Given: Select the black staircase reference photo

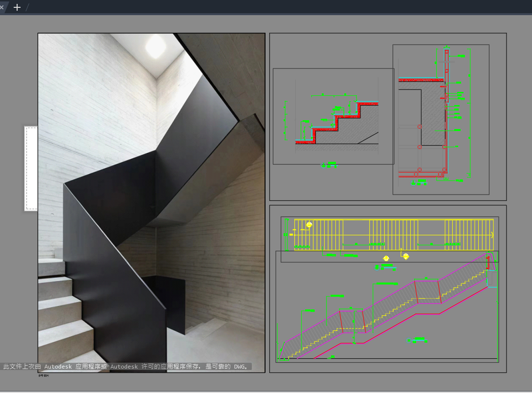Looking at the screenshot, I should coord(151,203).
